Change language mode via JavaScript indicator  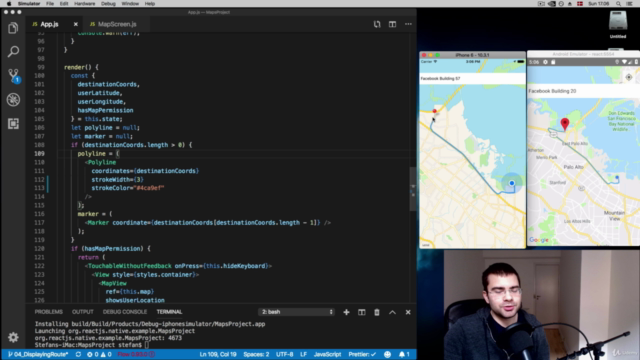click(327, 354)
